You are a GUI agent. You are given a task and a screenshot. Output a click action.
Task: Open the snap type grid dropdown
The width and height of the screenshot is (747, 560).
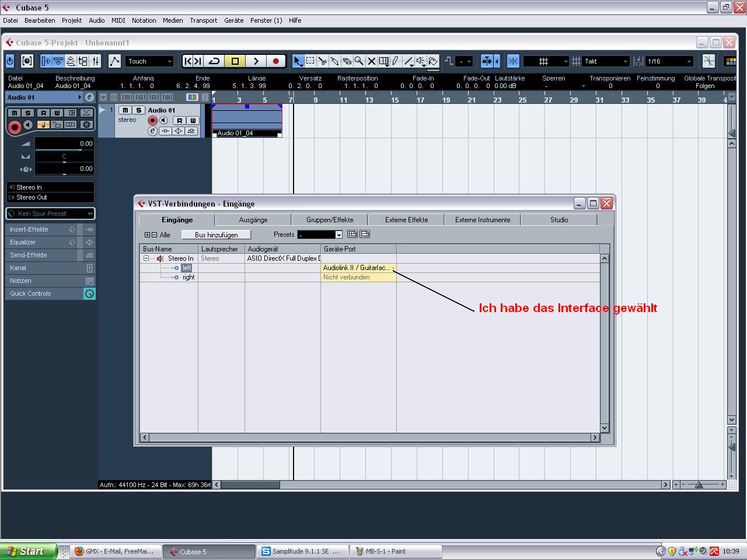[x=546, y=61]
